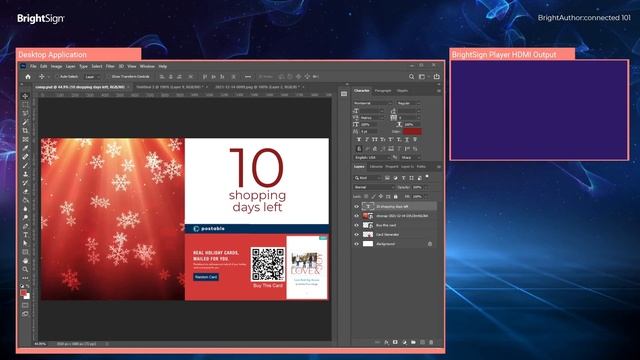The height and width of the screenshot is (360, 640).
Task: Select the Crop tool
Action: (25, 131)
